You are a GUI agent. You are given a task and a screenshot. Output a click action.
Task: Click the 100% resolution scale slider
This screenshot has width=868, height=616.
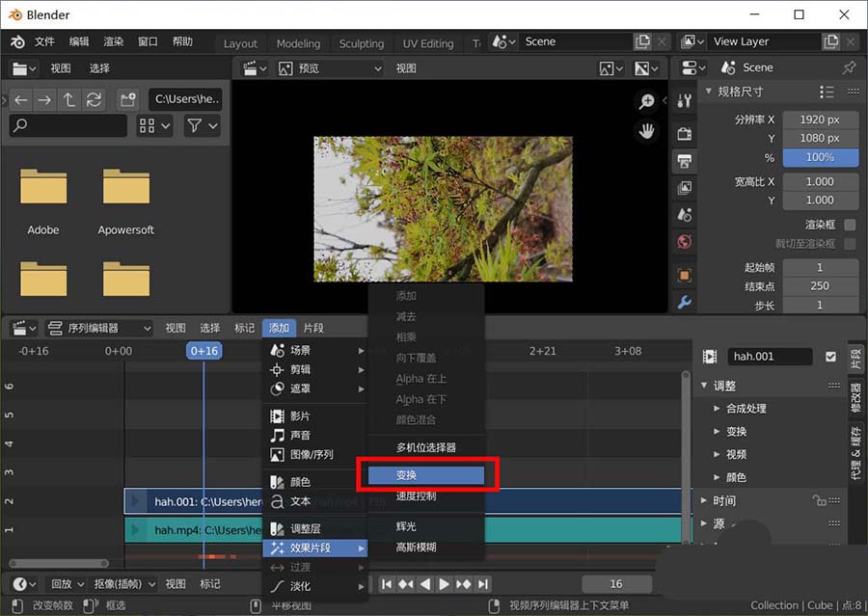821,156
